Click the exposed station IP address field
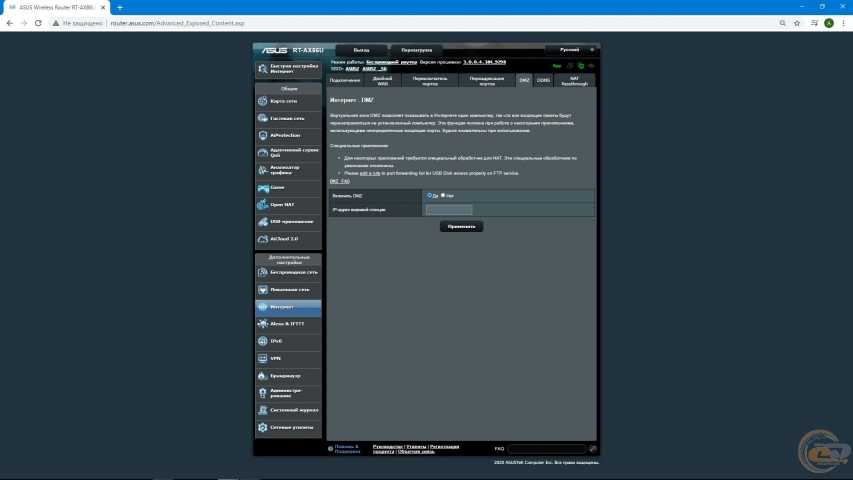 pos(449,210)
